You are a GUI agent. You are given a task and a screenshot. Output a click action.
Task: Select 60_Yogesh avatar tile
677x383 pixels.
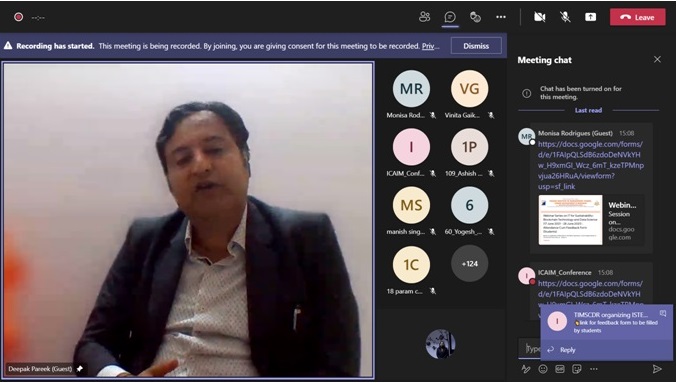point(469,205)
